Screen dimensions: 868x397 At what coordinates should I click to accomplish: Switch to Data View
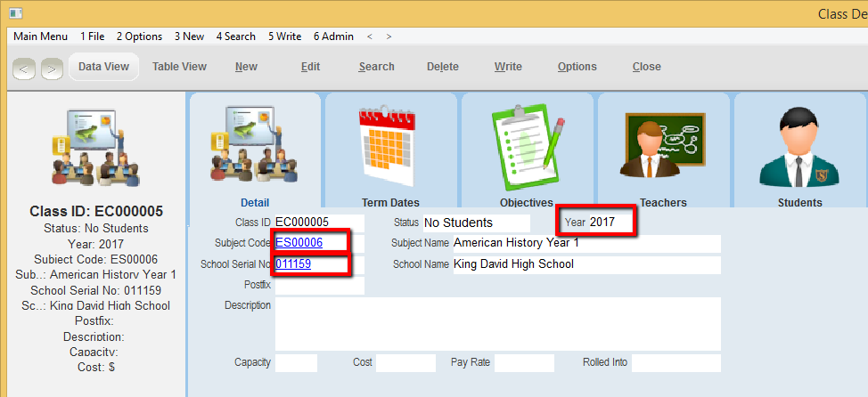click(x=103, y=67)
